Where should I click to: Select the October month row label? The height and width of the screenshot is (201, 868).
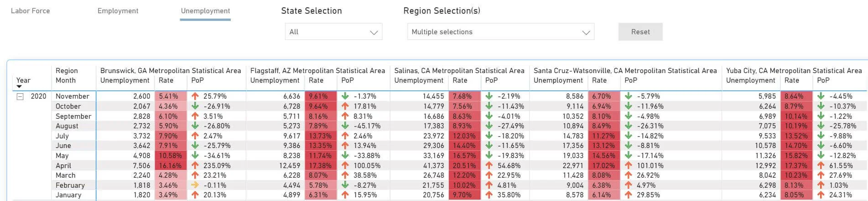[68, 106]
